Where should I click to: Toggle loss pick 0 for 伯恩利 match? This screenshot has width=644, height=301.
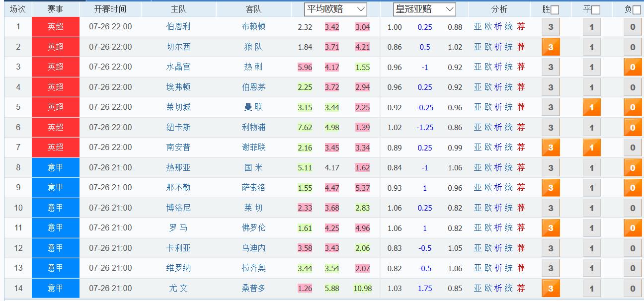[x=633, y=27]
